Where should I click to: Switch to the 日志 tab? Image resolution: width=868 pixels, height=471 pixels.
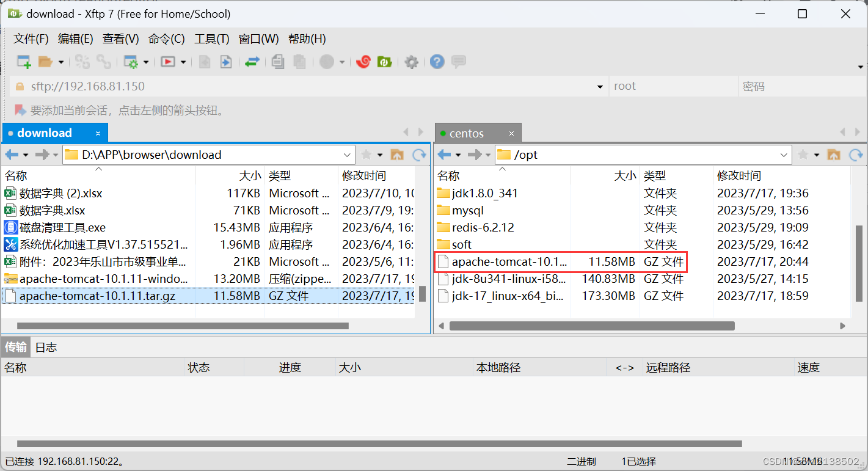pyautogui.click(x=45, y=347)
